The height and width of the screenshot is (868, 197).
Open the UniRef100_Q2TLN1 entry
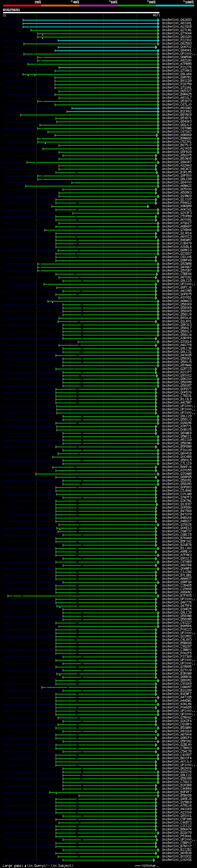click(177, 30)
